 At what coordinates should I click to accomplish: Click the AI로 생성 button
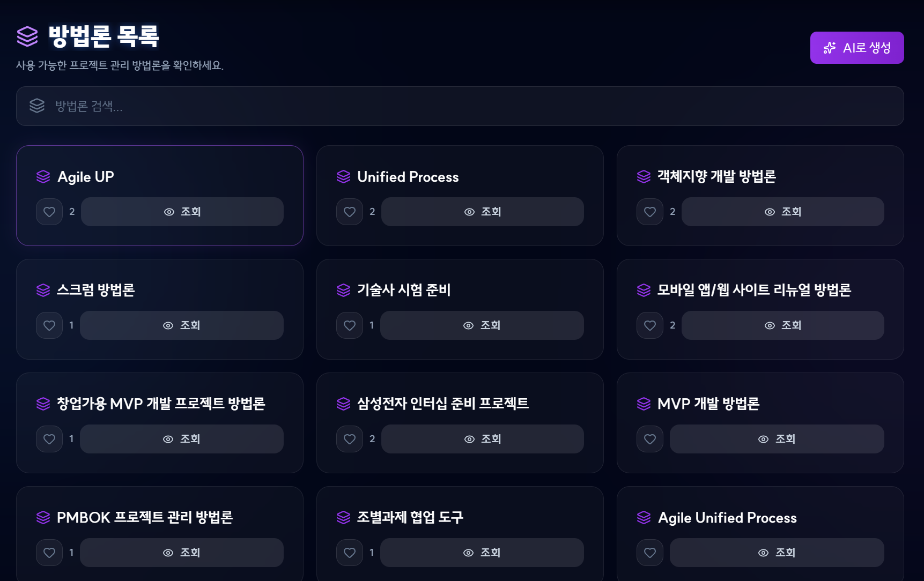tap(856, 48)
